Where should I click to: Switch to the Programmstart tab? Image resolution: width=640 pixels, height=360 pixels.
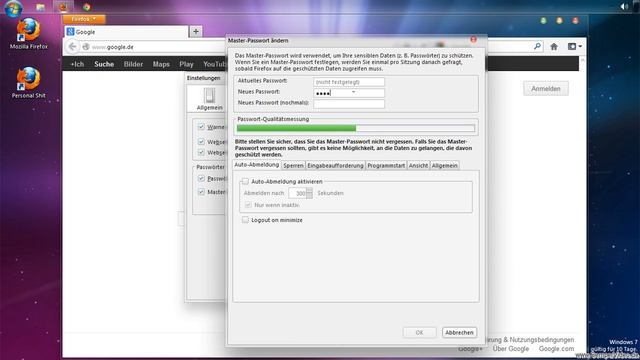(386, 165)
